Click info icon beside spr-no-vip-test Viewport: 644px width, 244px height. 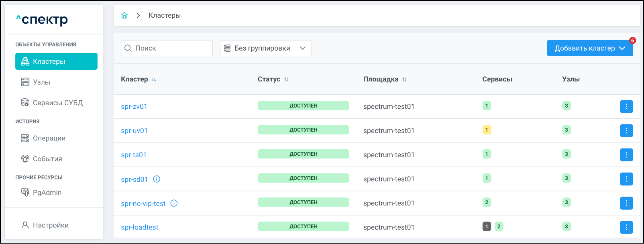pyautogui.click(x=174, y=203)
